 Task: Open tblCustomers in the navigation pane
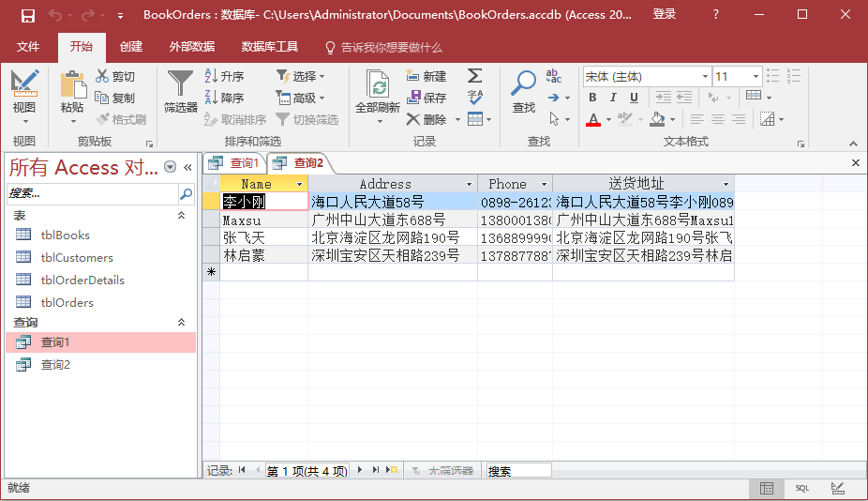(x=77, y=258)
